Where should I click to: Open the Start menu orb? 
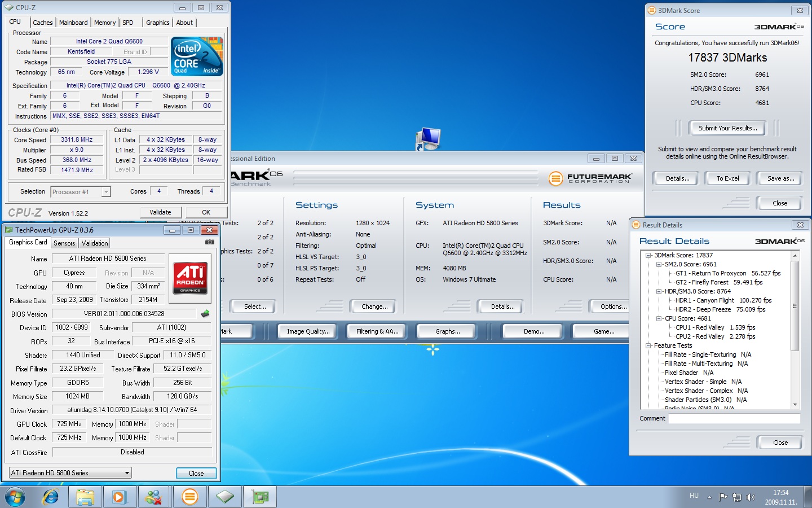pos(15,497)
